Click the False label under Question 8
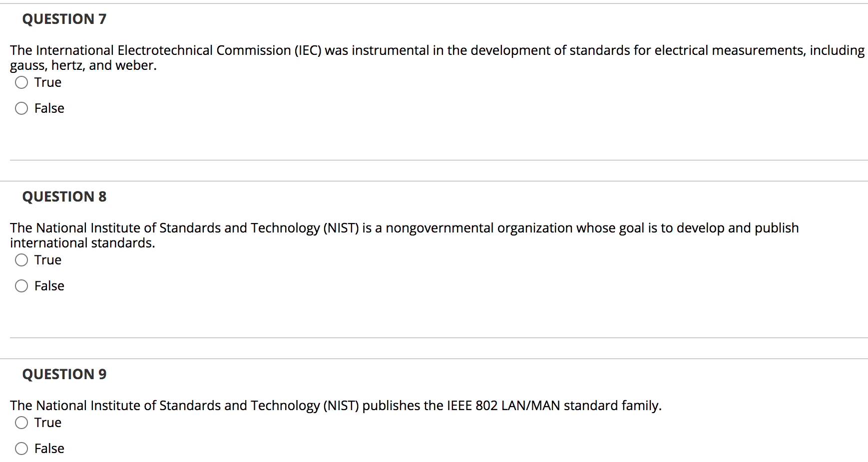 coord(48,285)
